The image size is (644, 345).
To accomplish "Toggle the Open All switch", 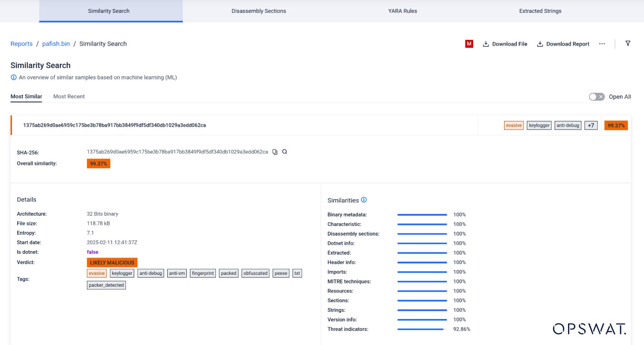I will (x=596, y=97).
